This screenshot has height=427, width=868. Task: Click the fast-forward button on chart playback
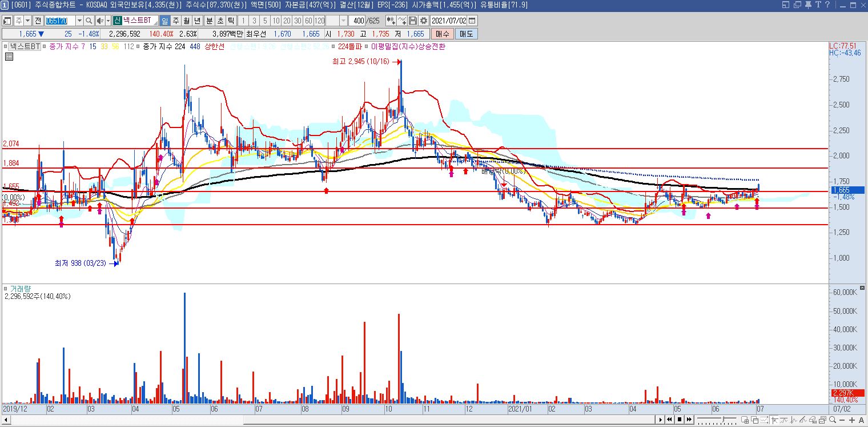(689, 420)
